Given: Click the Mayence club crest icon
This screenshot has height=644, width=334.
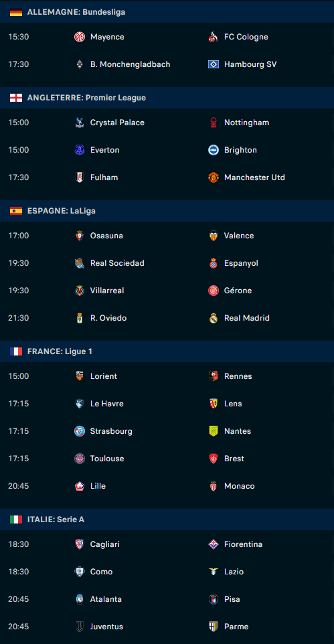Looking at the screenshot, I should click(79, 37).
